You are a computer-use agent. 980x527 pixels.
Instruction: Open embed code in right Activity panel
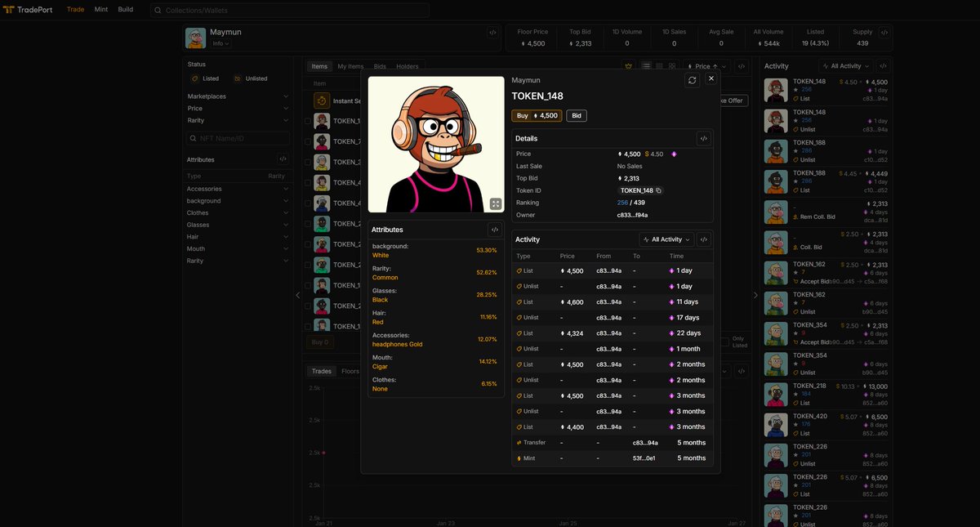(x=884, y=66)
